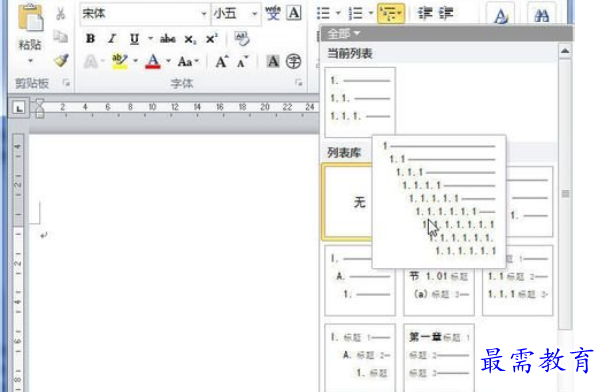Click the Find binoculars icon

click(x=541, y=15)
